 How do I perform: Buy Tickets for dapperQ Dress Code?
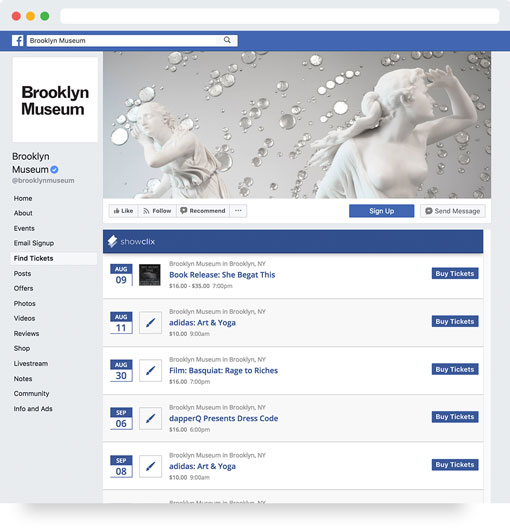pyautogui.click(x=455, y=417)
